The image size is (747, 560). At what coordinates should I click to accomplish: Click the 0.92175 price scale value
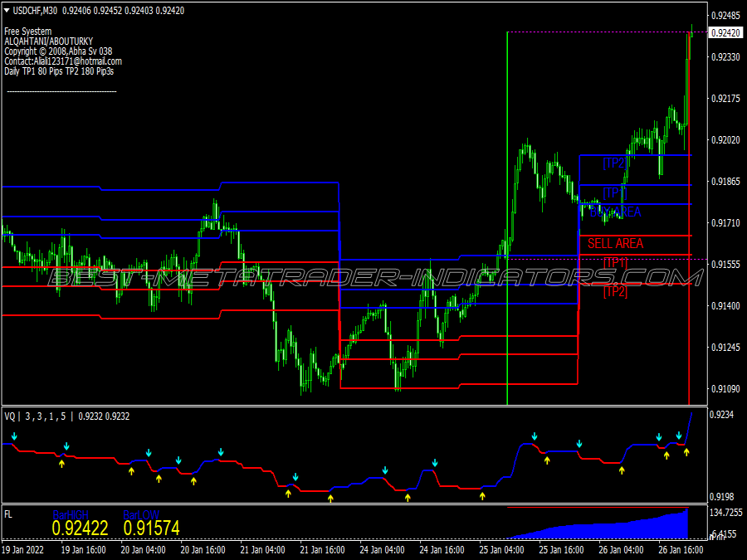pyautogui.click(x=725, y=99)
